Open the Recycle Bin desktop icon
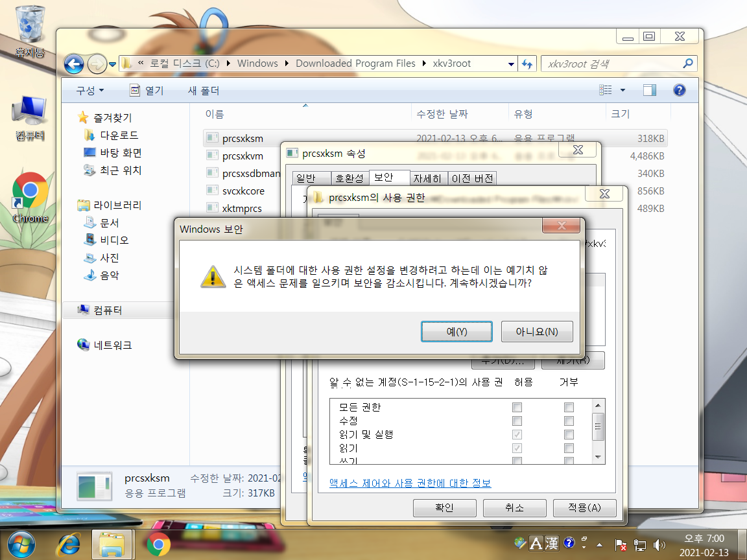 pyautogui.click(x=30, y=31)
